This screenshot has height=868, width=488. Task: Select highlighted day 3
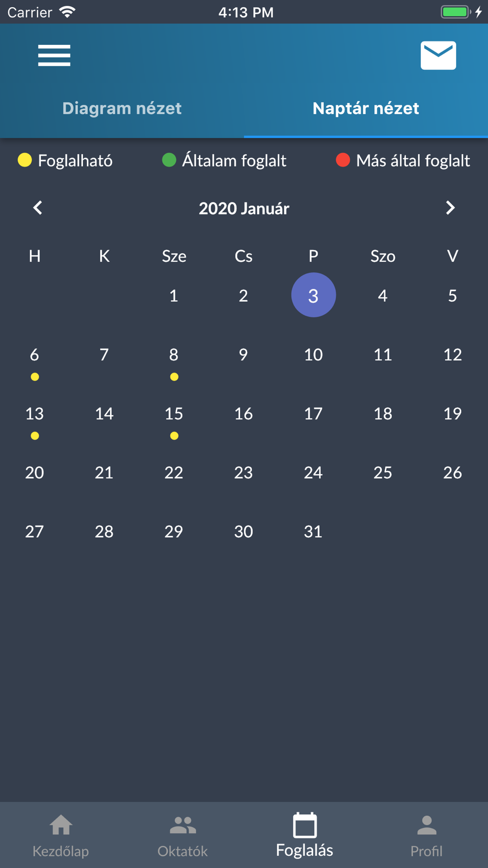coord(313,295)
